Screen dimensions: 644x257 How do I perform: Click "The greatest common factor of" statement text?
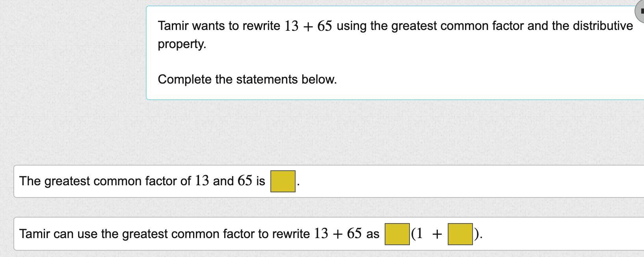pyautogui.click(x=105, y=181)
